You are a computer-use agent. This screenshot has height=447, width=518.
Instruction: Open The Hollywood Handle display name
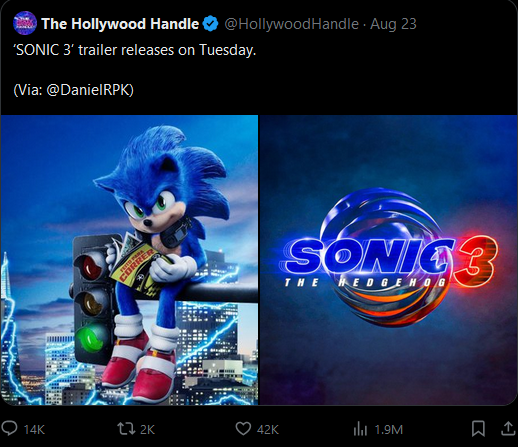pos(120,24)
